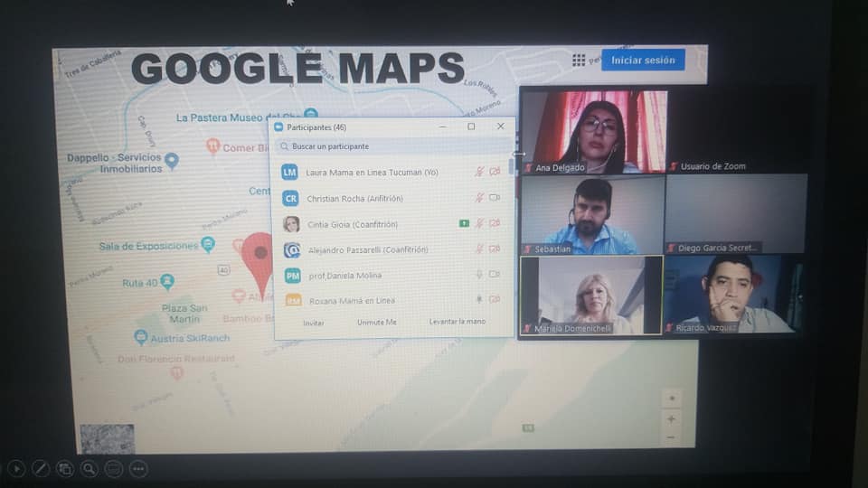
Task: Click the see-all-slides icon in slideshow bar
Action: (65, 468)
